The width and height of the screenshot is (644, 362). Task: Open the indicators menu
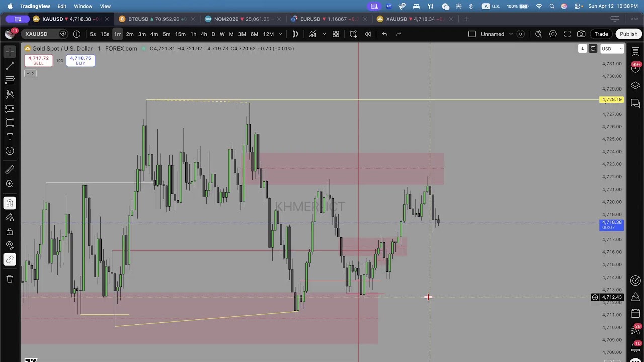[313, 34]
